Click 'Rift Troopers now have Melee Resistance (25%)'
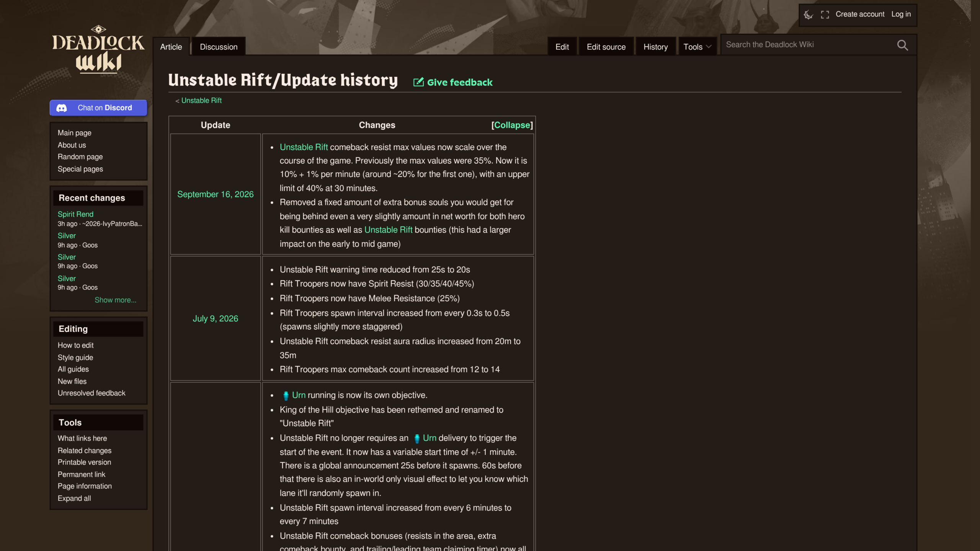The height and width of the screenshot is (551, 980). 369,298
